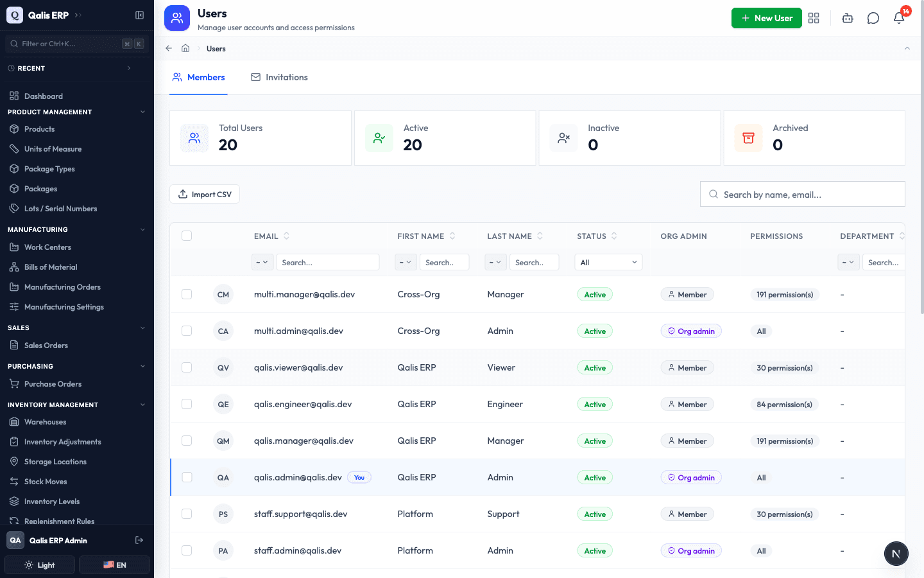
Task: Open the apps grid icon
Action: coord(814,18)
